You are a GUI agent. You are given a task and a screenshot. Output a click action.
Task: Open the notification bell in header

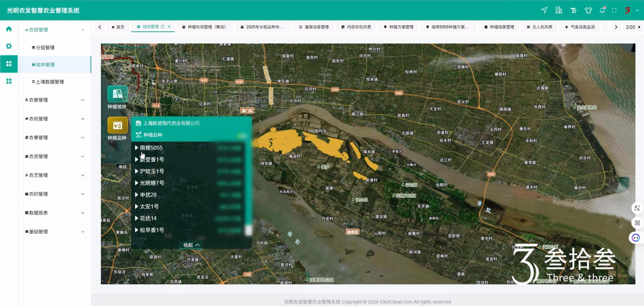(602, 10)
